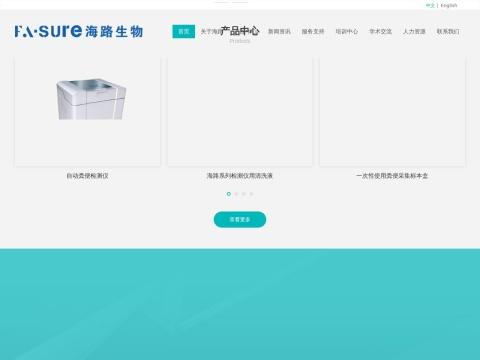480x360 pixels.
Task: Open the 人力资源 menu item
Action: 414,32
